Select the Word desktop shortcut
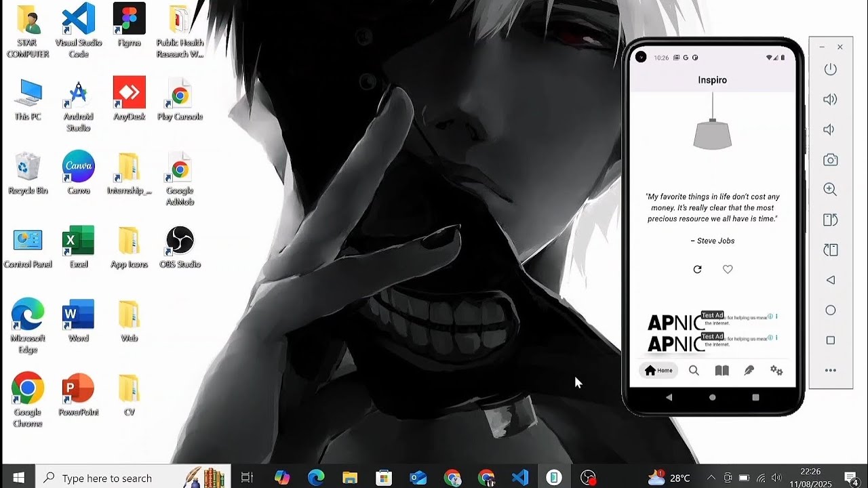Screen dimensions: 868x488 78,321
